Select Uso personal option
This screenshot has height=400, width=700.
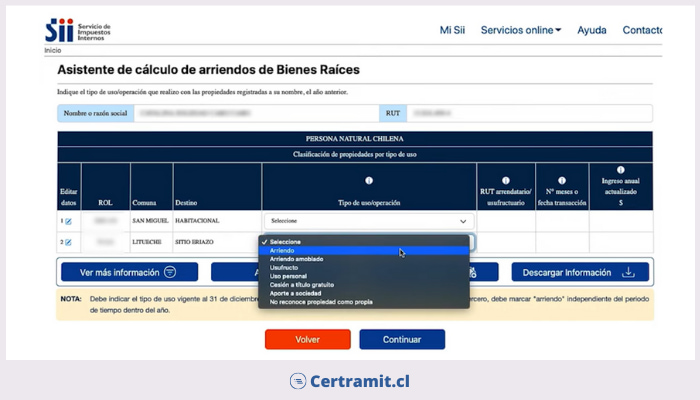[x=363, y=276]
